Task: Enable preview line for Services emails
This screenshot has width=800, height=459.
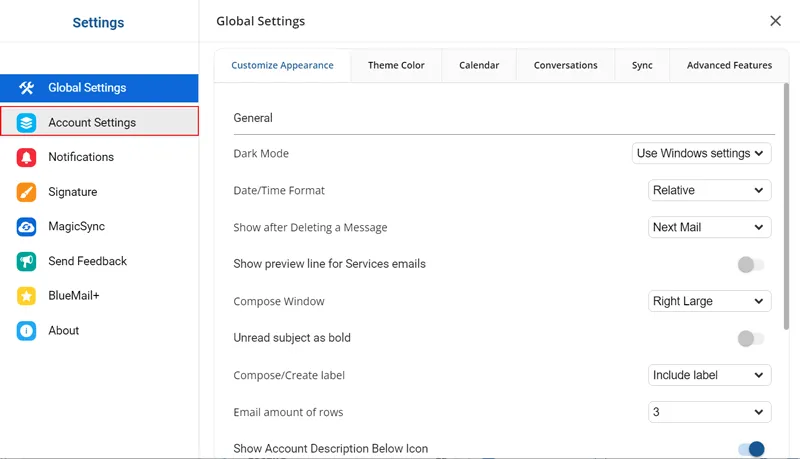Action: [x=750, y=265]
